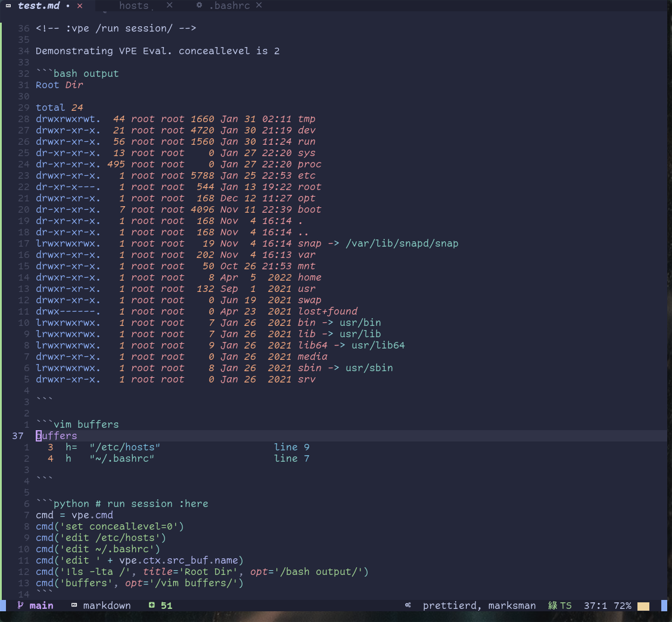This screenshot has height=622, width=672.
Task: Click the git branch icon in statusline
Action: click(20, 605)
